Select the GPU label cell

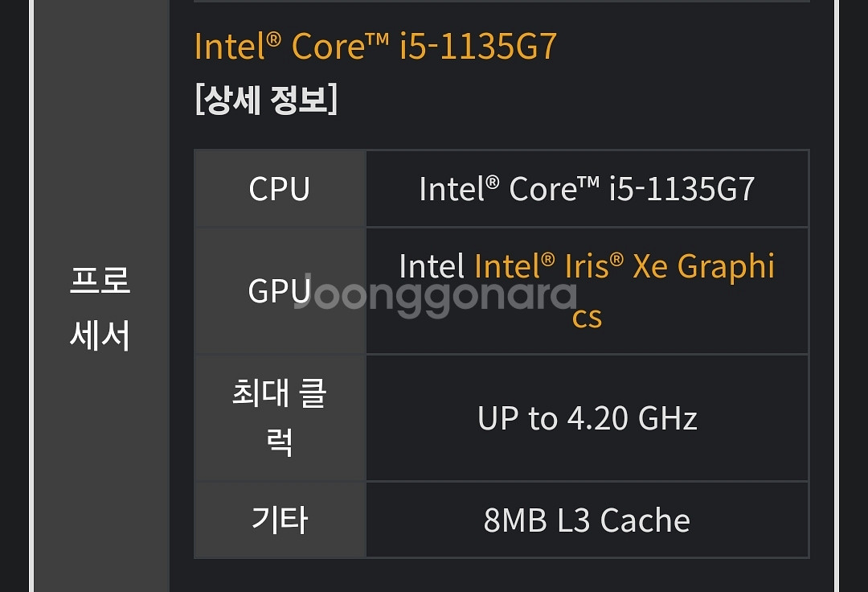[280, 290]
